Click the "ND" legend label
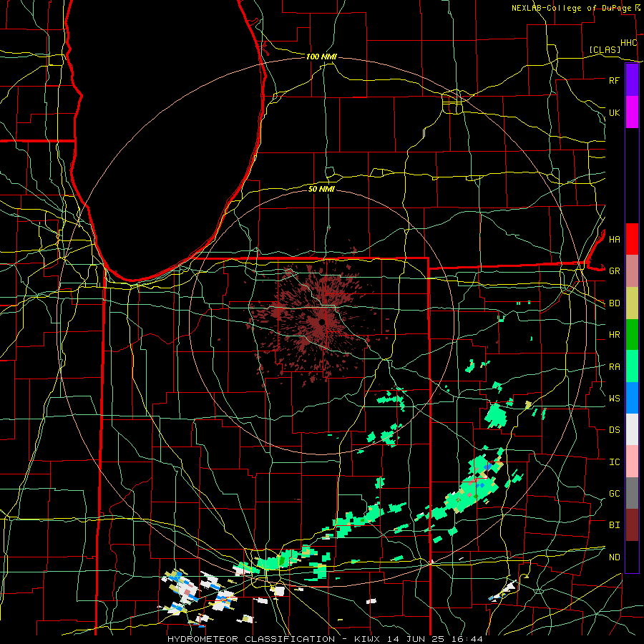 point(614,557)
